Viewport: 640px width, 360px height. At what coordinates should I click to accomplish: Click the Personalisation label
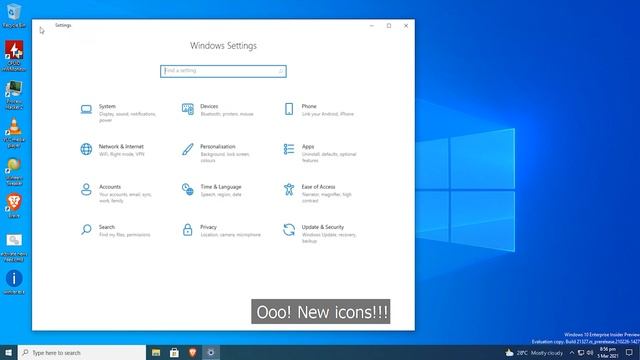(218, 147)
